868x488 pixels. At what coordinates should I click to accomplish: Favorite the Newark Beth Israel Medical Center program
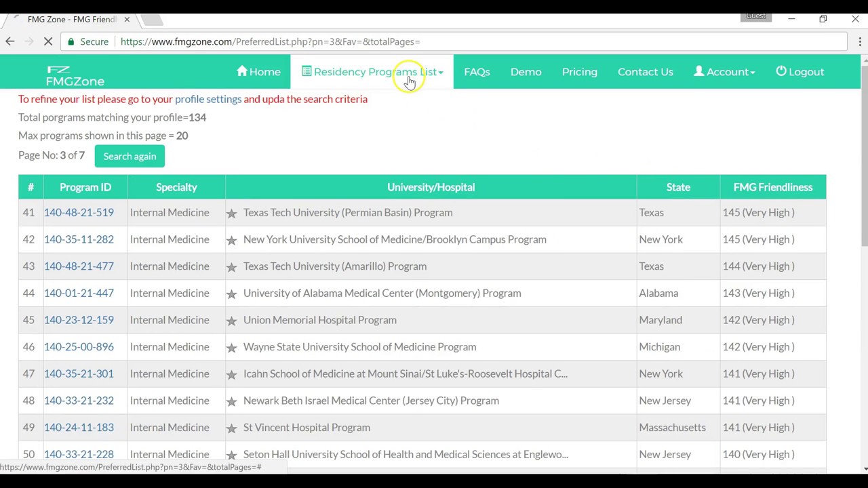[x=231, y=401]
